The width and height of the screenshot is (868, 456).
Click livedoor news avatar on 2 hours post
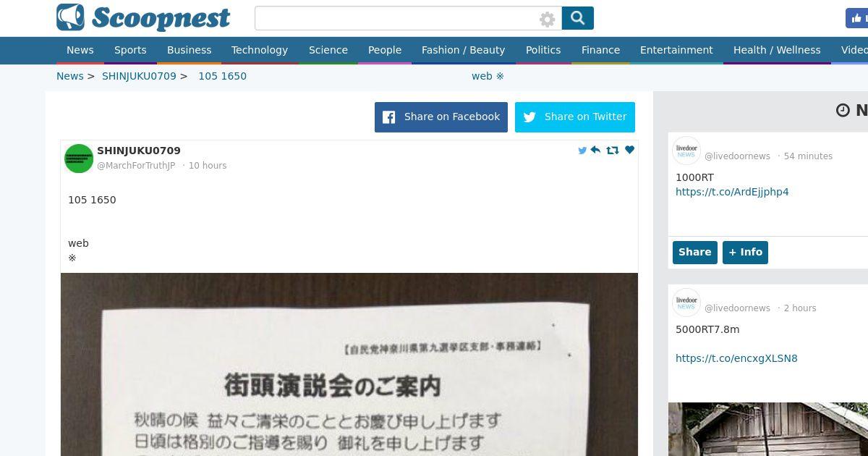pyautogui.click(x=686, y=303)
